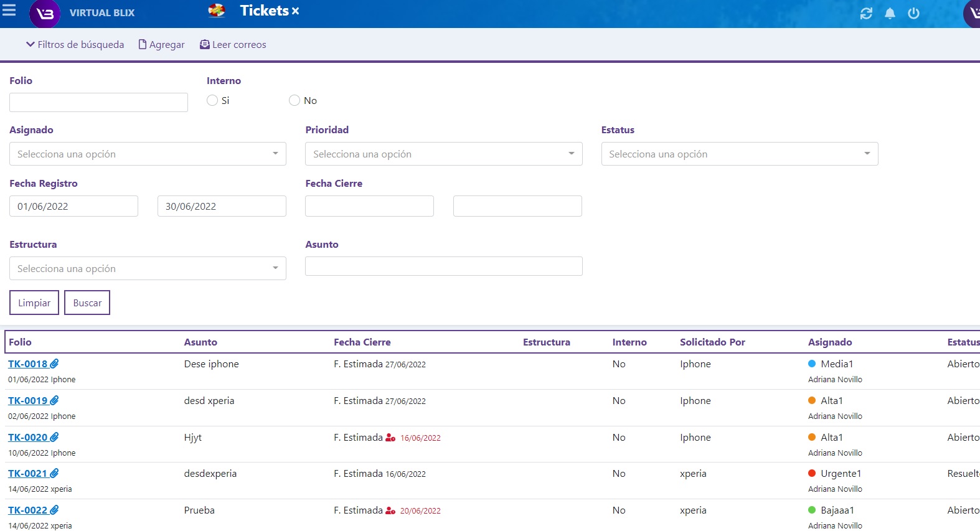Image resolution: width=980 pixels, height=531 pixels.
Task: Open the Prioridad dropdown
Action: click(x=443, y=154)
